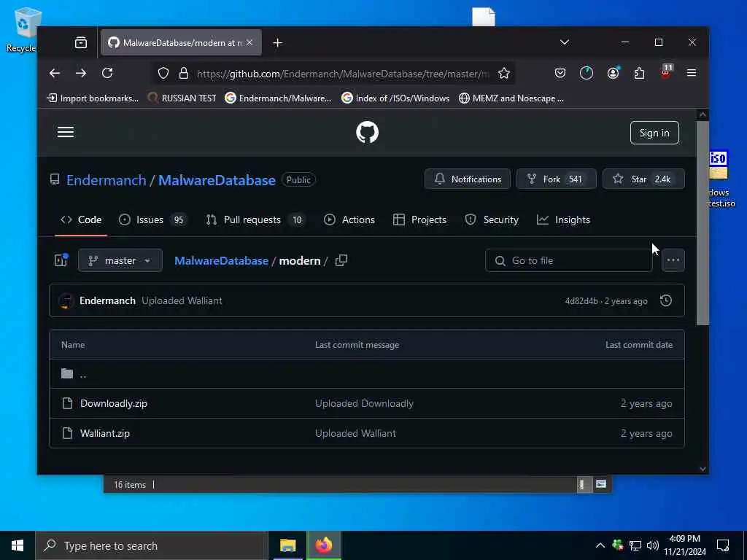Close the MalwareDatabase browser tab

(249, 42)
